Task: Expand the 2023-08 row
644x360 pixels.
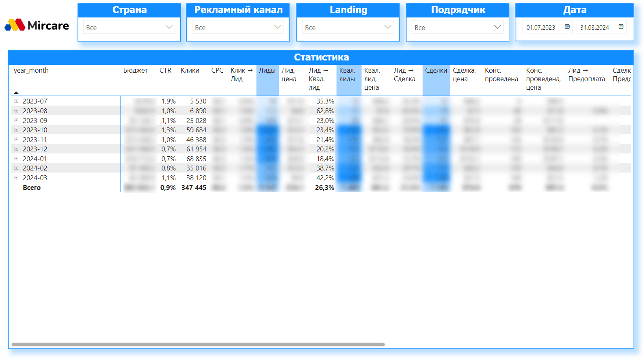Action: [x=16, y=110]
